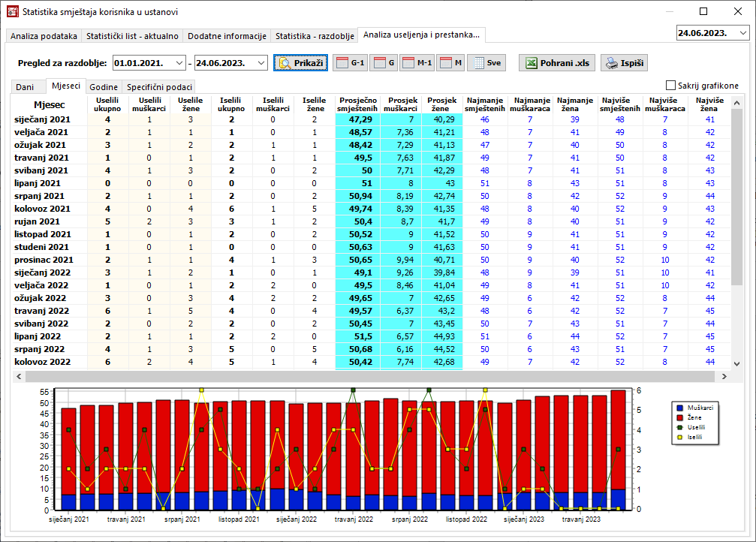Enable the Sakrij grafikone checkbox

click(671, 86)
